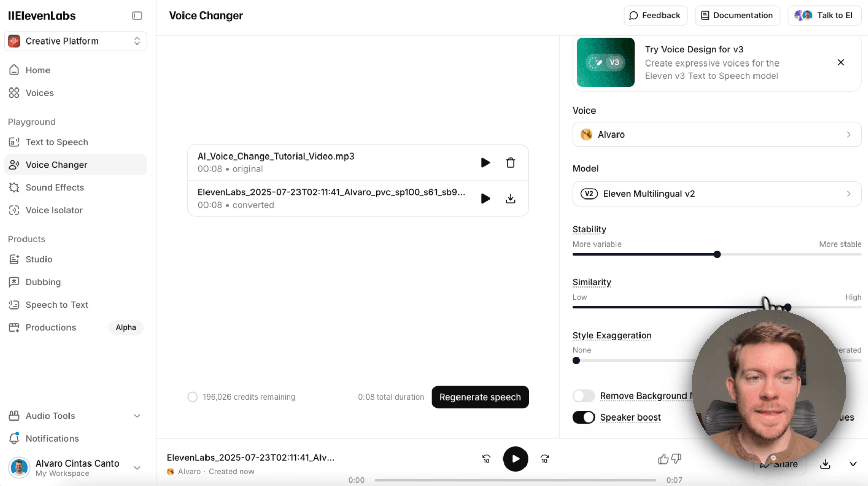Give thumbs up to the generation

coord(663,459)
